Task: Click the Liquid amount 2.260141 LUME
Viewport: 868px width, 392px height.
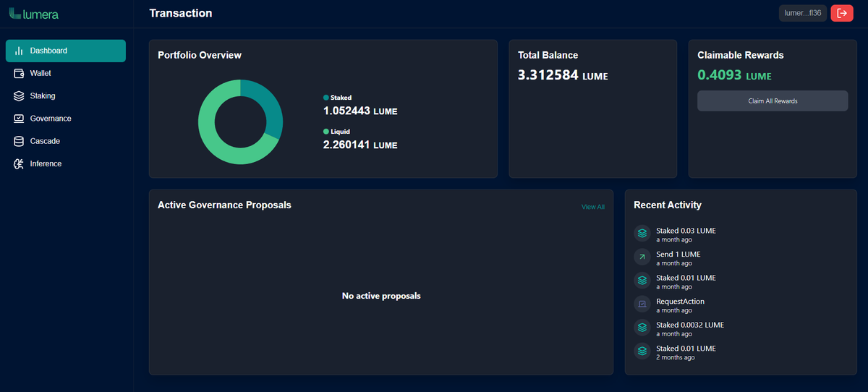Action: (x=360, y=145)
